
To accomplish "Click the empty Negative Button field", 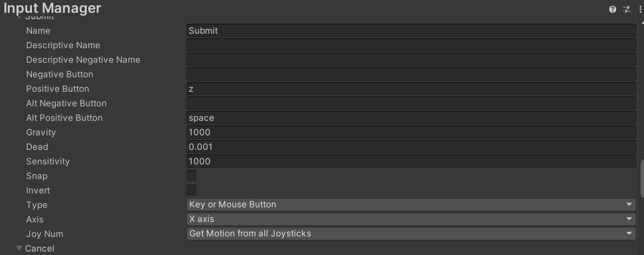I will [411, 74].
